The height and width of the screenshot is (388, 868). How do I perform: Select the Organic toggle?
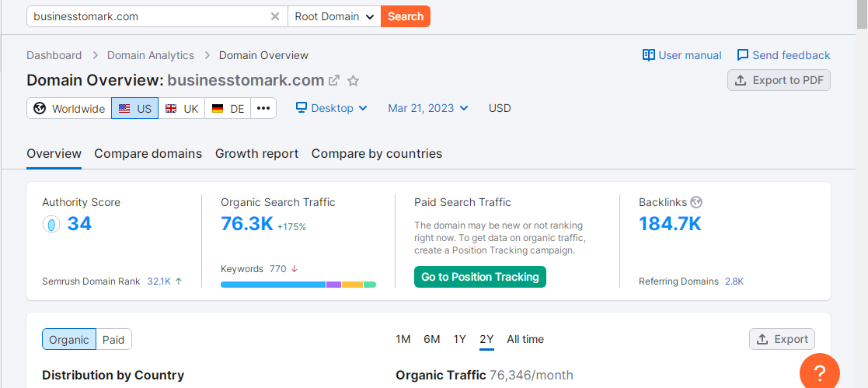tap(69, 339)
